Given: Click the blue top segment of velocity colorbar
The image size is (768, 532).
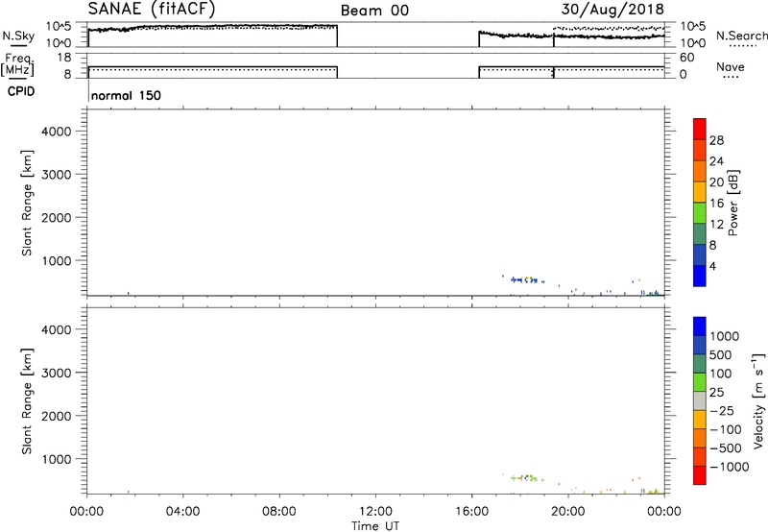Looking at the screenshot, I should click(x=700, y=326).
